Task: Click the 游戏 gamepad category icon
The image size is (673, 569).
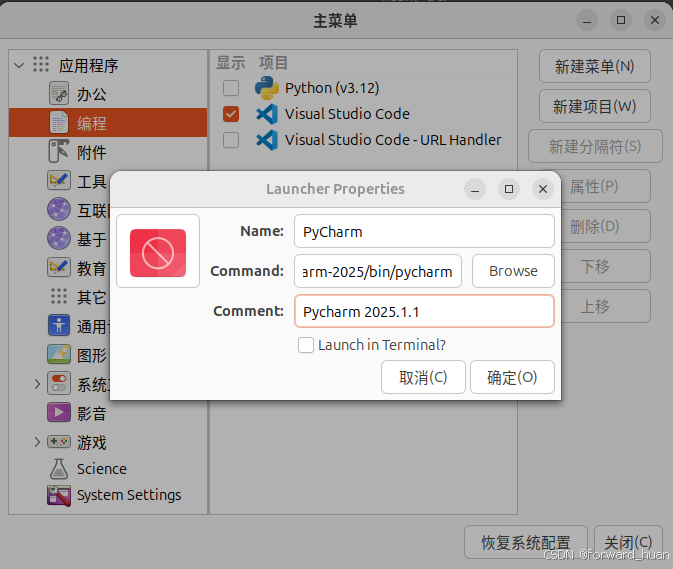Action: click(59, 441)
